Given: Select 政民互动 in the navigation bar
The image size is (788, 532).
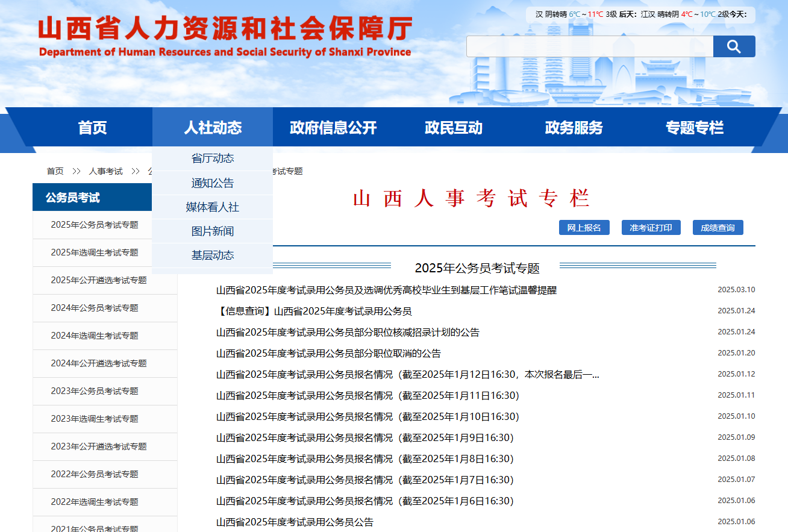Looking at the screenshot, I should click(x=454, y=128).
